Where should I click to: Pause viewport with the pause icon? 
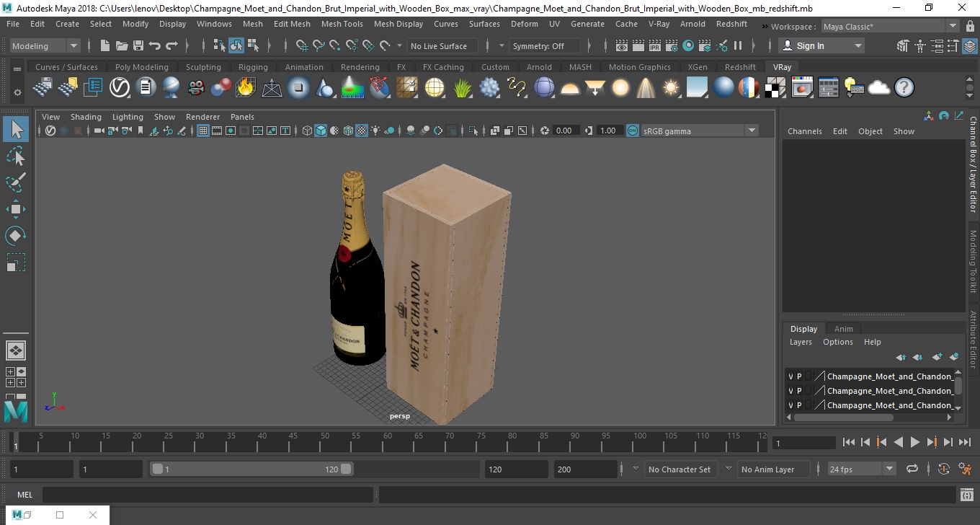738,45
